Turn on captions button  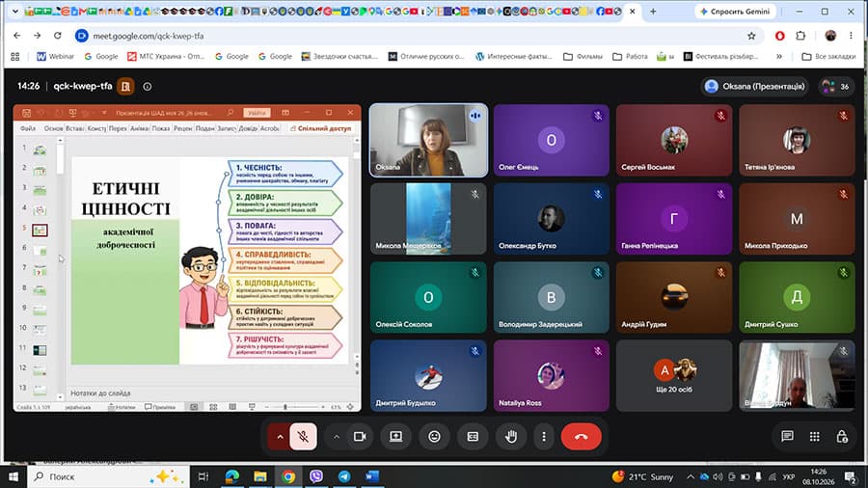tap(473, 437)
